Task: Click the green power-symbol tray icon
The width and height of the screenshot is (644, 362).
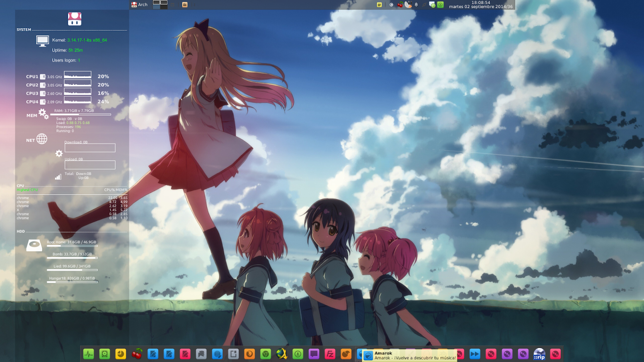Action: (x=441, y=5)
